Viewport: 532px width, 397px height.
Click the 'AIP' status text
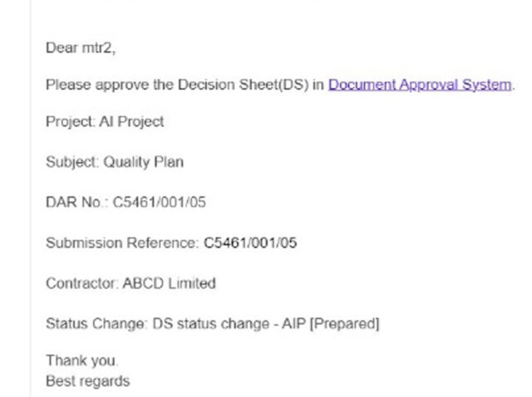coord(262,324)
